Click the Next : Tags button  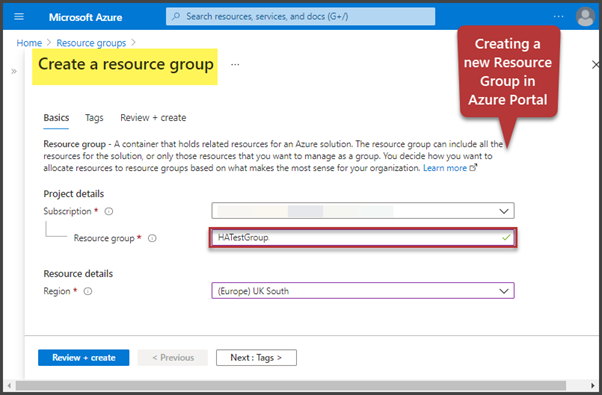pyautogui.click(x=256, y=358)
